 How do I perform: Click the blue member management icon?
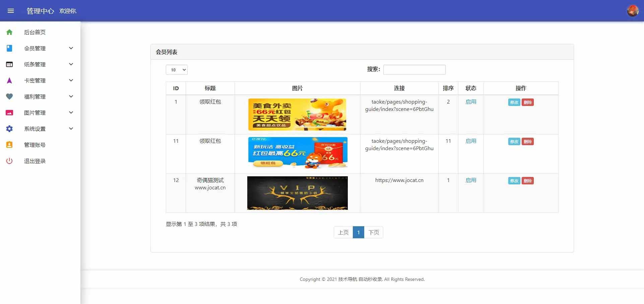point(9,48)
